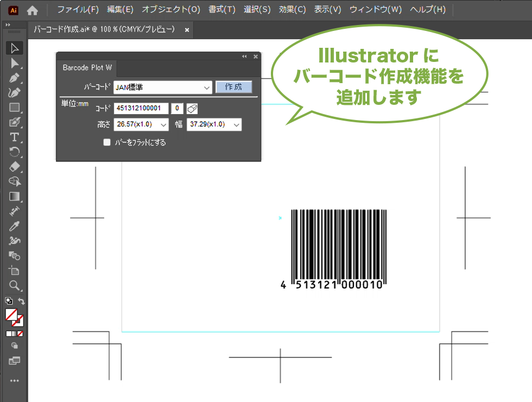Select the Curvature tool
Image resolution: width=532 pixels, height=402 pixels.
point(14,93)
